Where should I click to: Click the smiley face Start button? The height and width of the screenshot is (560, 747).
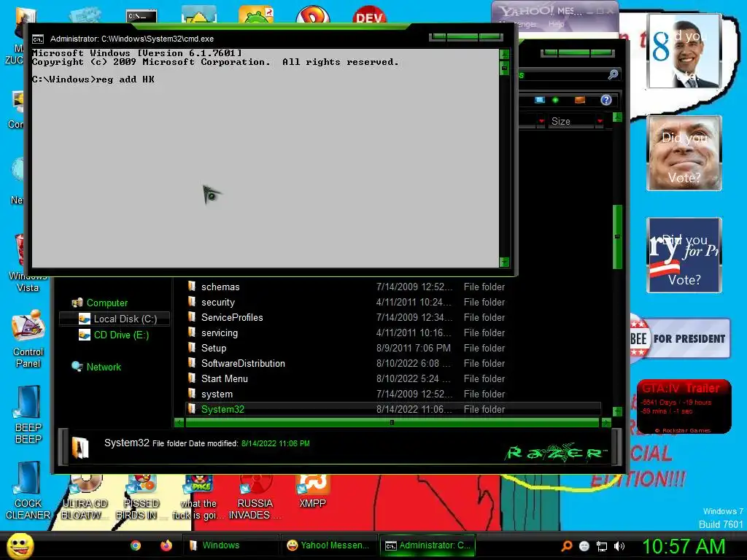(20, 545)
